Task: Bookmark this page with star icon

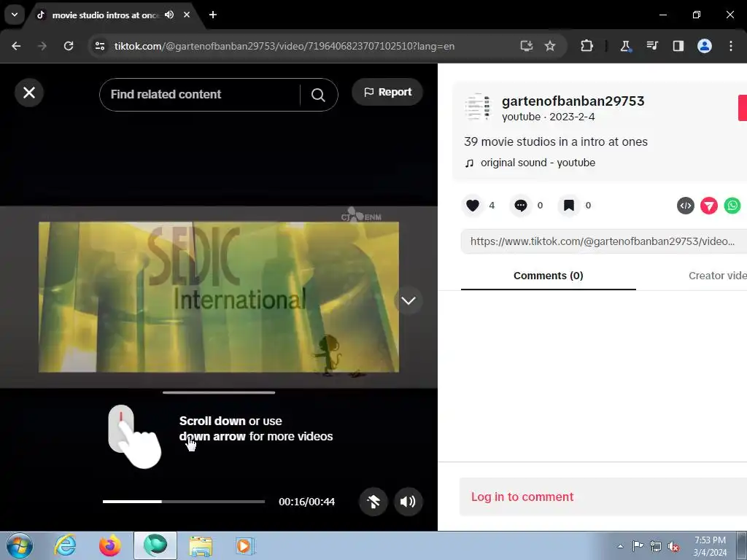Action: tap(550, 46)
